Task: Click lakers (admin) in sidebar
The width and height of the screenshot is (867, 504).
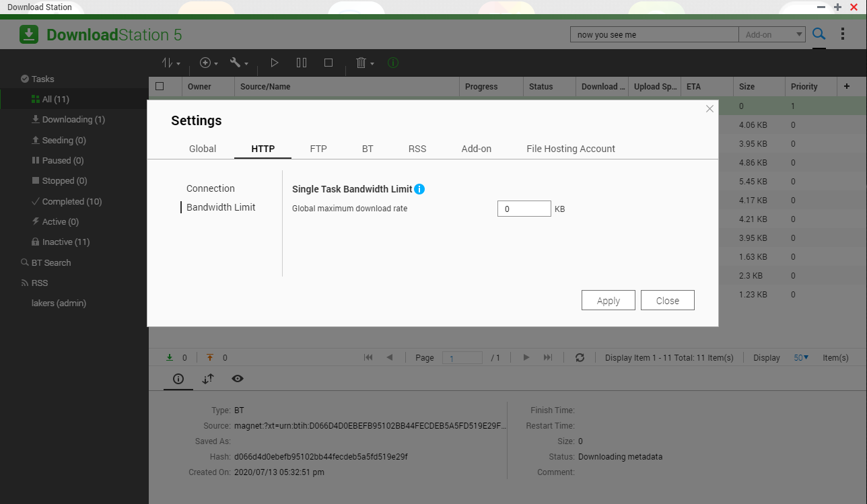Action: point(59,303)
